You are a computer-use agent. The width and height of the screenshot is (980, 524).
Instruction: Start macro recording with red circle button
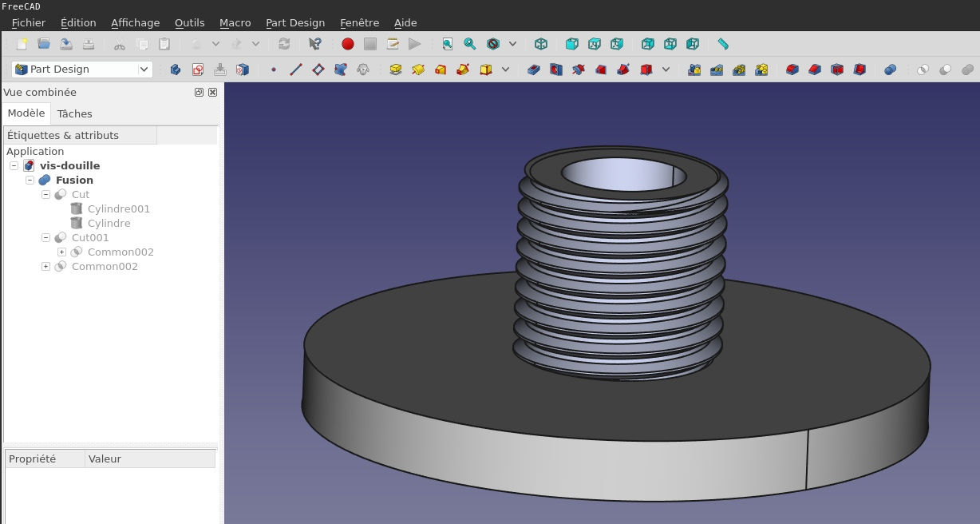click(x=348, y=44)
